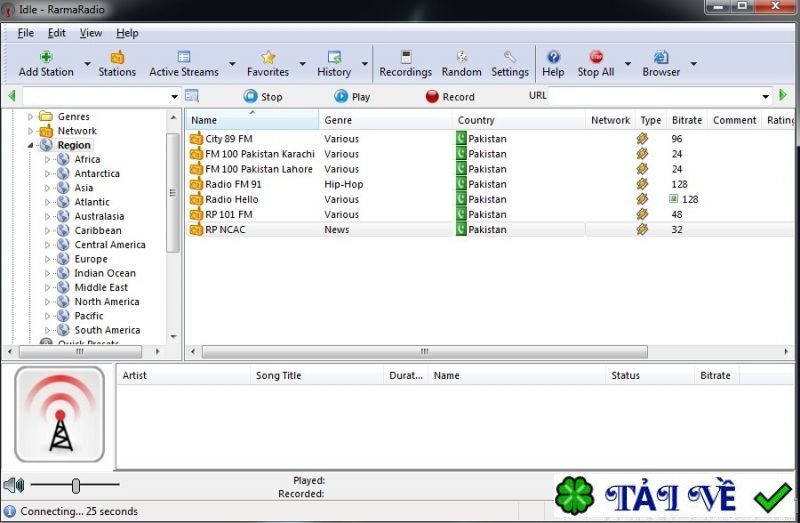Open the Active Streams dropdown arrow

pyautogui.click(x=232, y=64)
